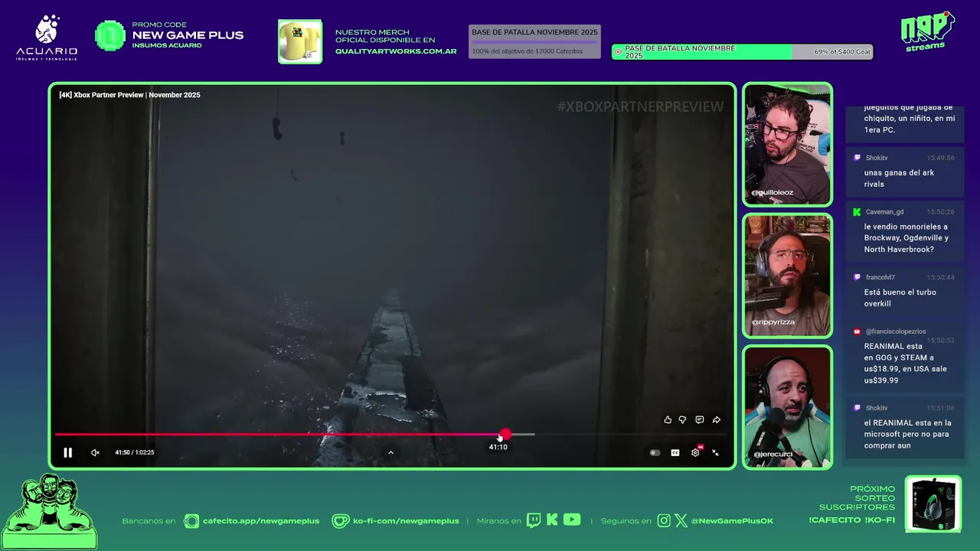Click the 'NEW GAME PLUS' promo code text
The height and width of the screenshot is (551, 980).
coord(188,35)
